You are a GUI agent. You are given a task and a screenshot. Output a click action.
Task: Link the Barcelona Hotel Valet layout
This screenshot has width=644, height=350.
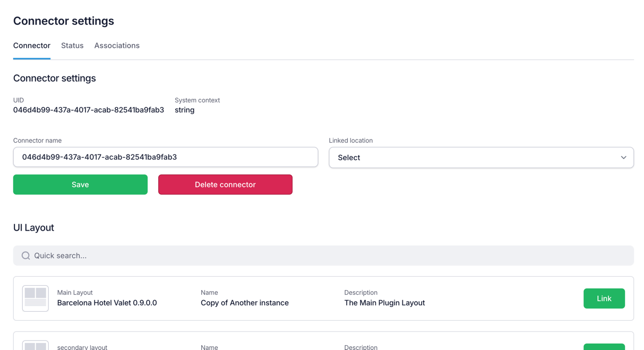[604, 299]
